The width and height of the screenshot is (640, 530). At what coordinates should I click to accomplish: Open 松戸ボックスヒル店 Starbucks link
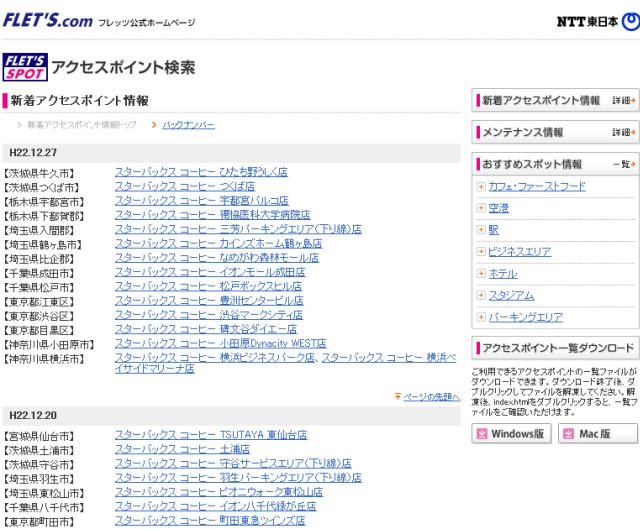pyautogui.click(x=208, y=287)
